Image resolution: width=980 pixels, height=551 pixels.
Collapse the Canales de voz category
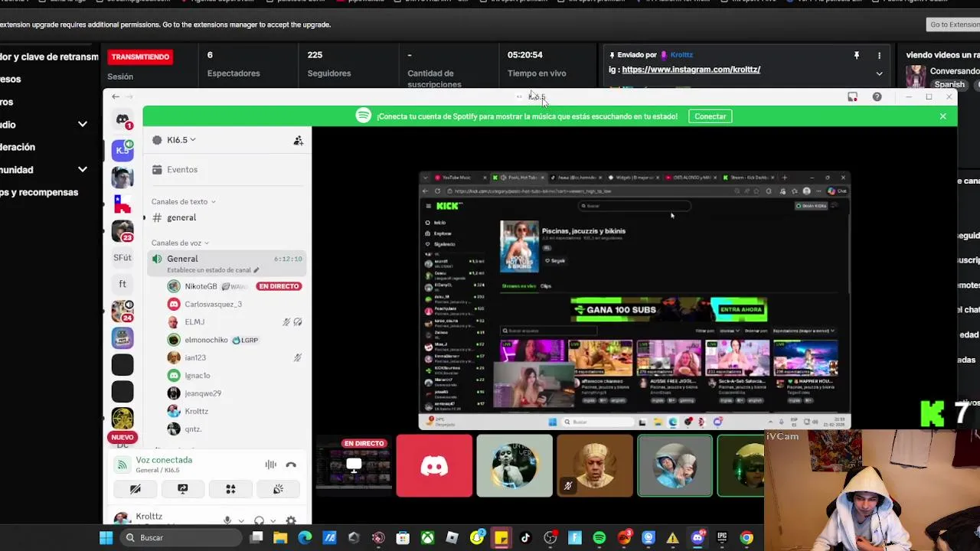(x=180, y=243)
